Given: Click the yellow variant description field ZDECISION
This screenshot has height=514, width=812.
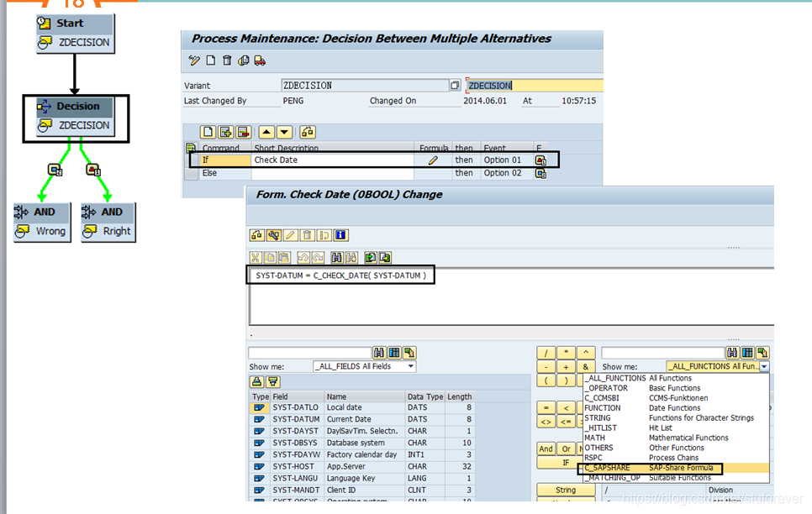Looking at the screenshot, I should pos(535,86).
